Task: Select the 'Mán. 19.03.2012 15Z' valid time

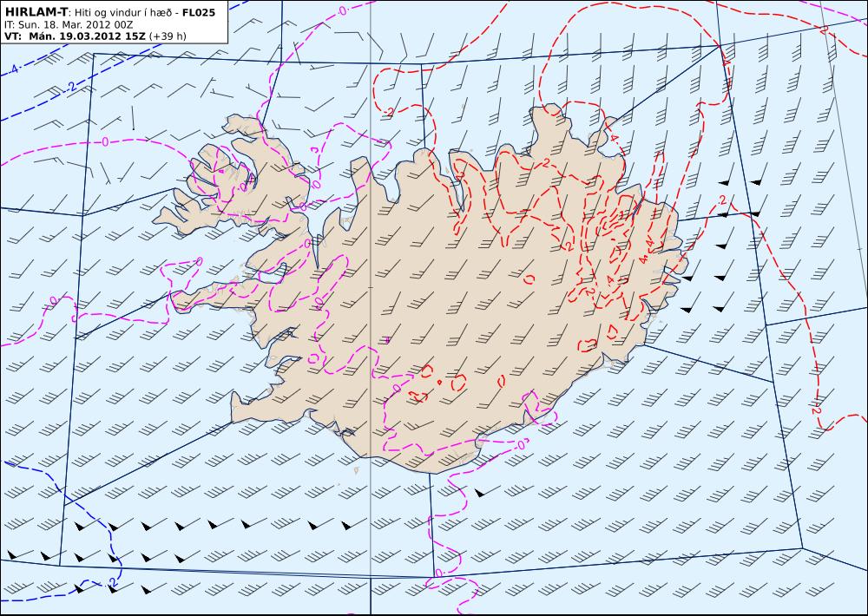Action: click(x=87, y=36)
